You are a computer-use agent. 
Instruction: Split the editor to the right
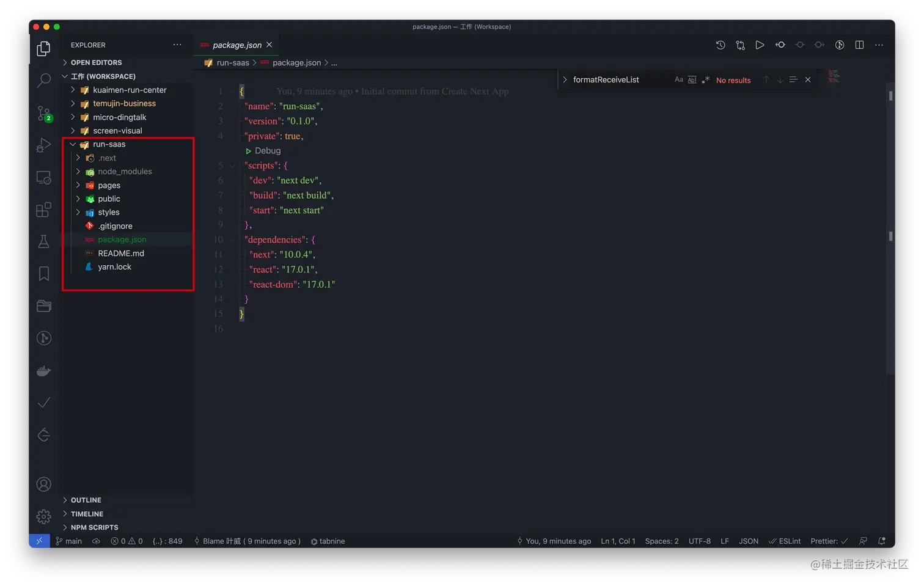click(859, 45)
